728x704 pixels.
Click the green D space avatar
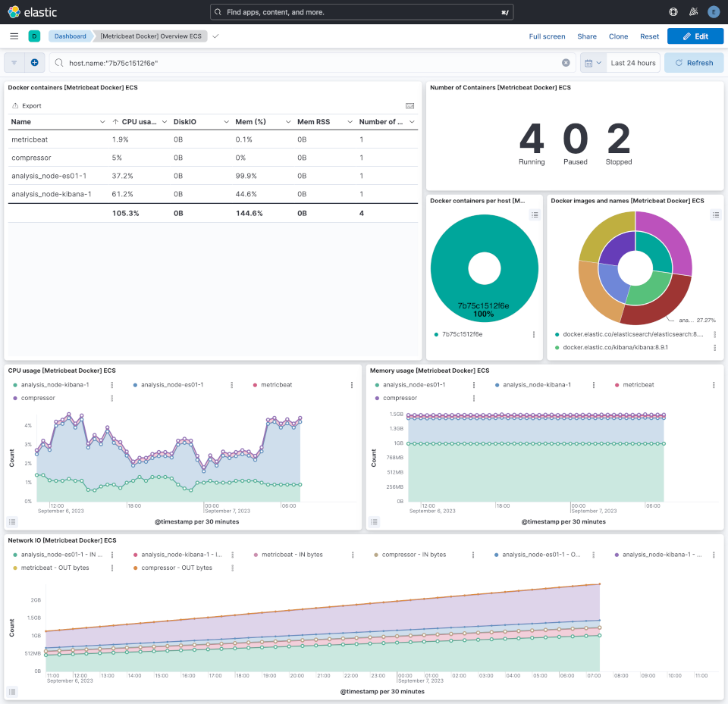pos(34,36)
